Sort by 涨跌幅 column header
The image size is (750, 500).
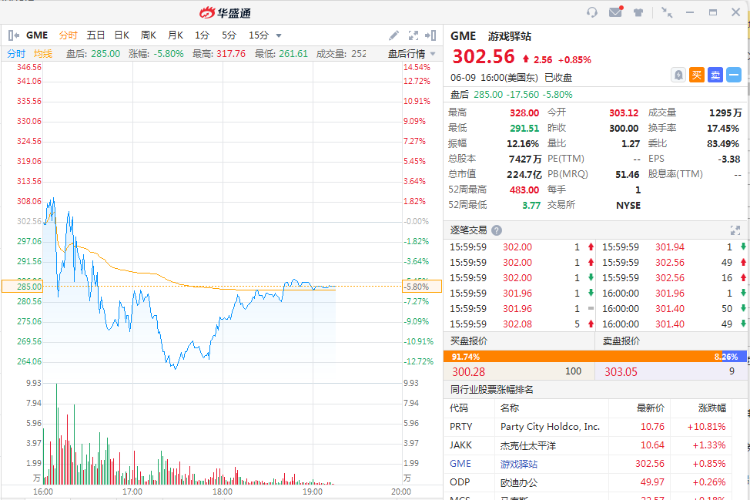712,408
